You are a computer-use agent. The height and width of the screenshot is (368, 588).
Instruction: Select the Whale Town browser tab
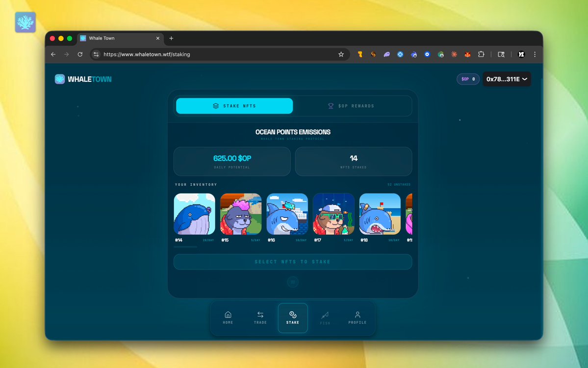pos(120,38)
